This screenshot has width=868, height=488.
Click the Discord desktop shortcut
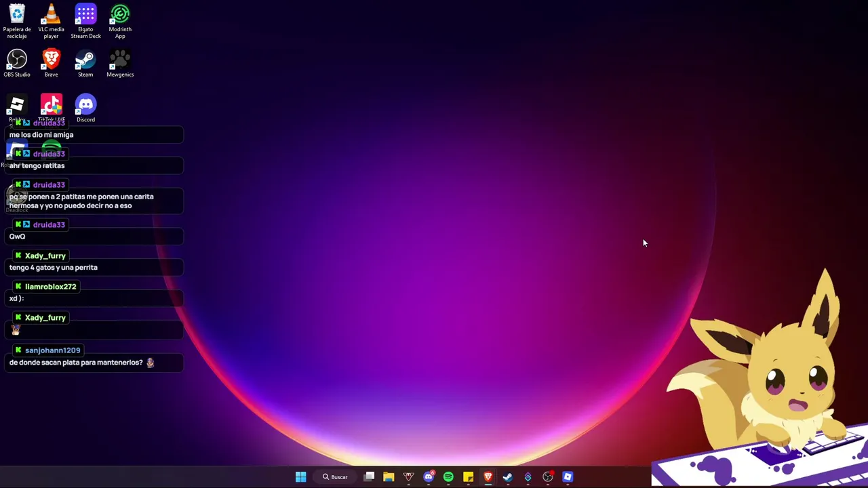tap(85, 108)
